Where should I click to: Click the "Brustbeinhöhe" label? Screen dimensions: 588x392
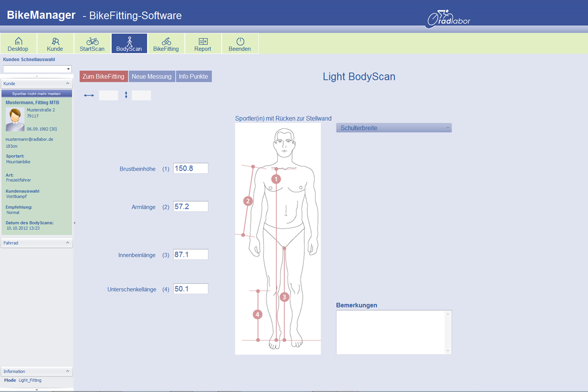(138, 169)
